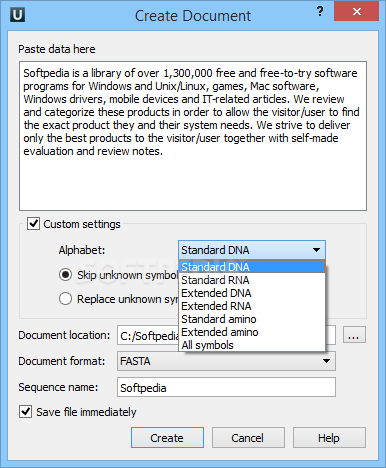Open the Document format FASTA dropdown
This screenshot has width=386, height=468.
(x=226, y=361)
